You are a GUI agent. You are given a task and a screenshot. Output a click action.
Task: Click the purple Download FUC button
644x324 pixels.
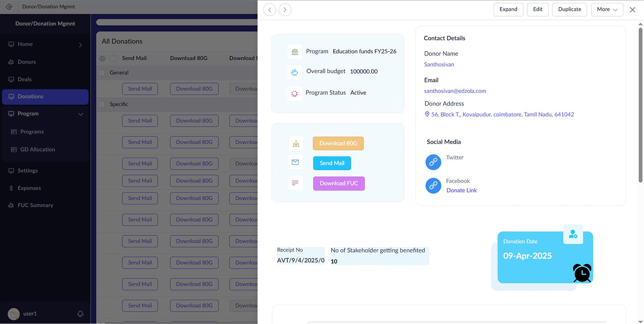339,183
